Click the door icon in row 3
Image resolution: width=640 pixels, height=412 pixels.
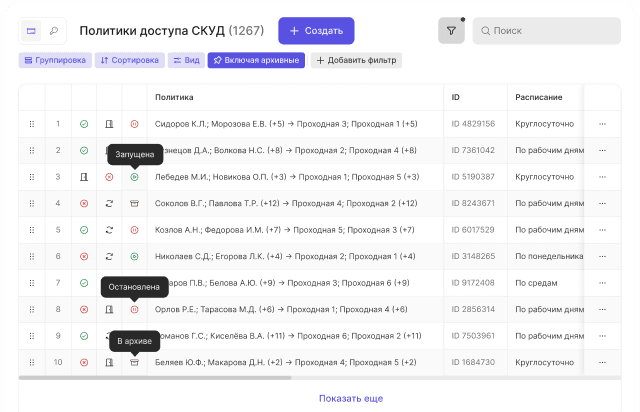(x=84, y=177)
